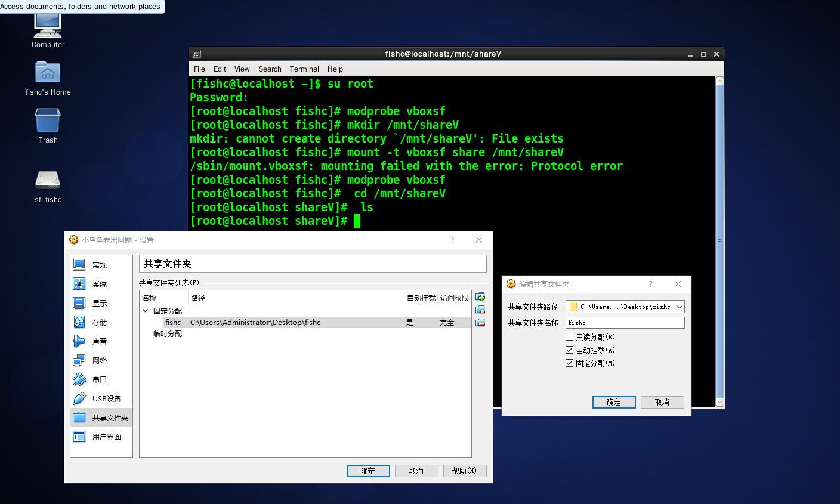This screenshot has height=504, width=840.
Task: Open terminal Search menu
Action: [x=270, y=69]
